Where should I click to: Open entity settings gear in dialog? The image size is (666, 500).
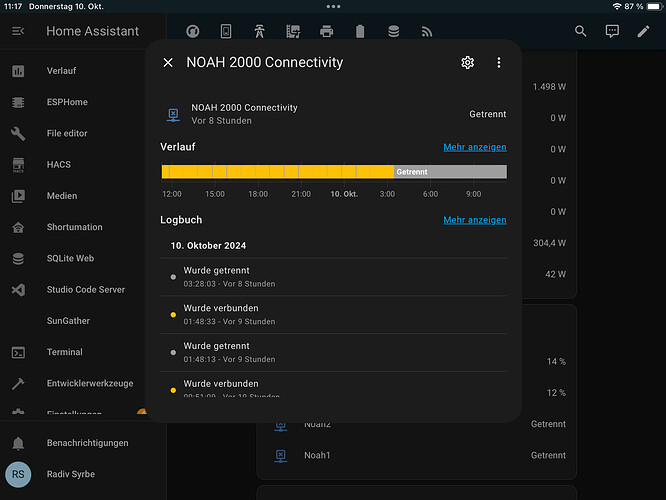click(468, 62)
